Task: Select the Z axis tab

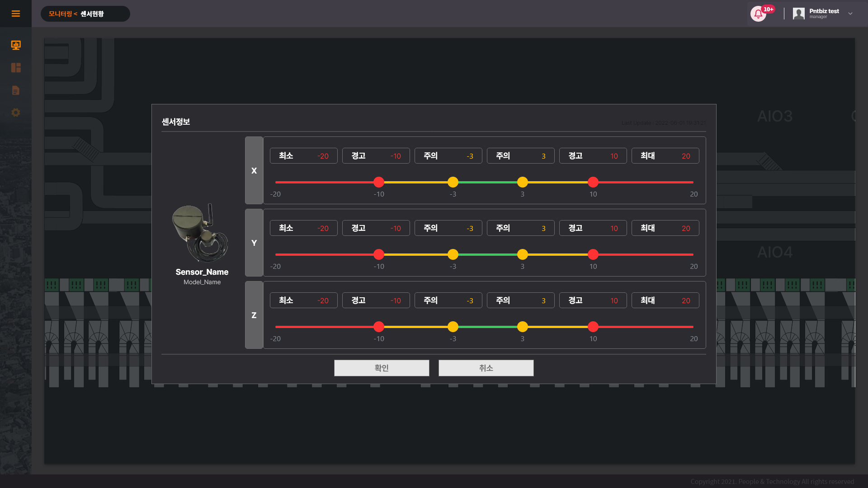Action: (x=254, y=315)
